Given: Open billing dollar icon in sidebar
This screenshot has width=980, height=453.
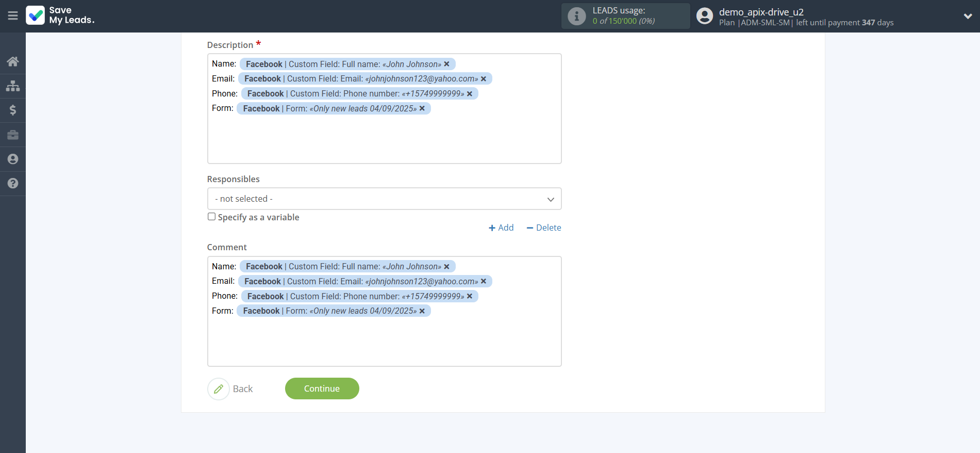Looking at the screenshot, I should pos(13,110).
